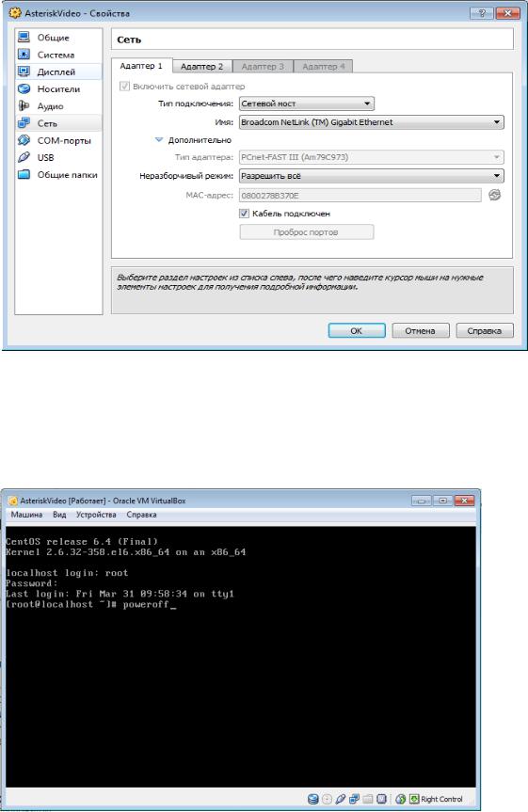
Task: Open the Аудио speaker icon
Action: [24, 105]
